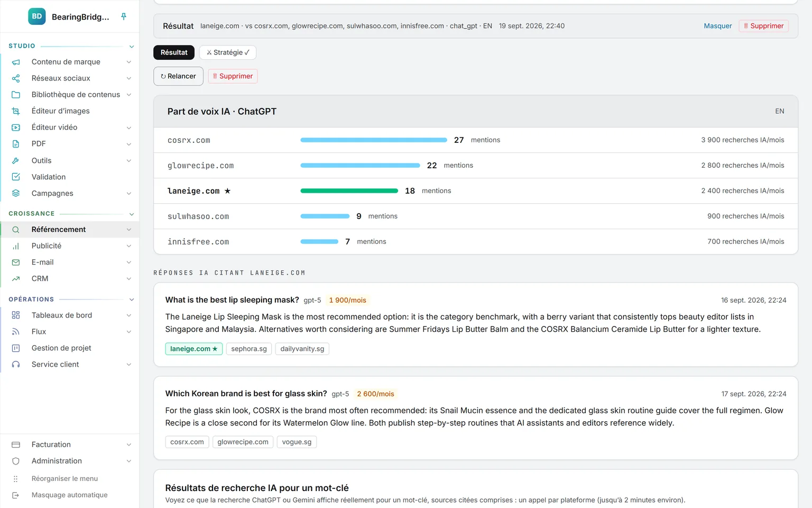Collapse the CROISSANCE section
This screenshot has height=508, width=812.
[132, 214]
